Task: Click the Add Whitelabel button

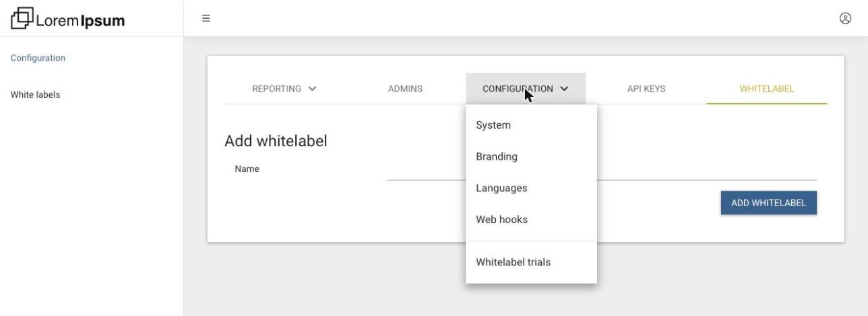Action: click(x=769, y=203)
